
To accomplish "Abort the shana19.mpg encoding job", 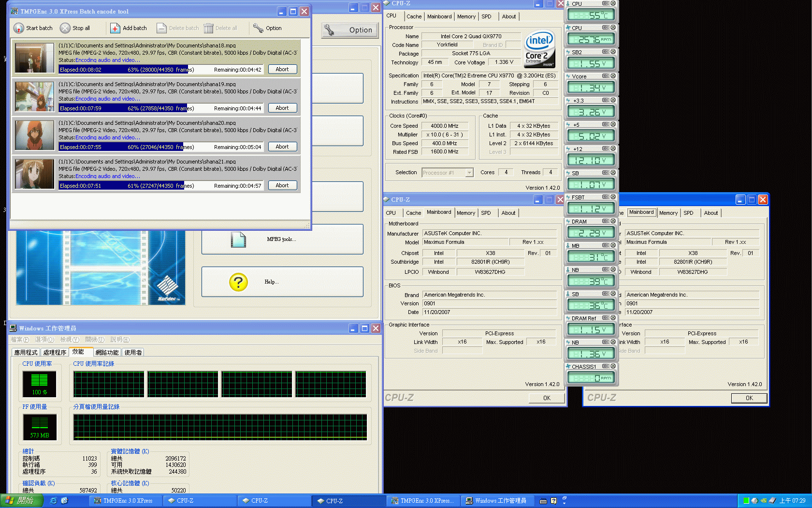I will (x=282, y=108).
